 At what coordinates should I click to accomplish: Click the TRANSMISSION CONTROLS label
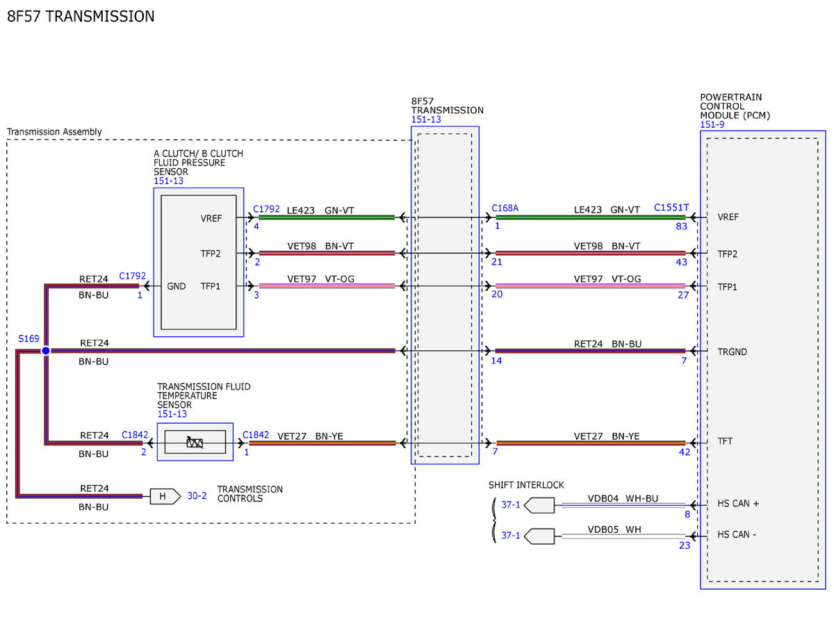point(250,494)
